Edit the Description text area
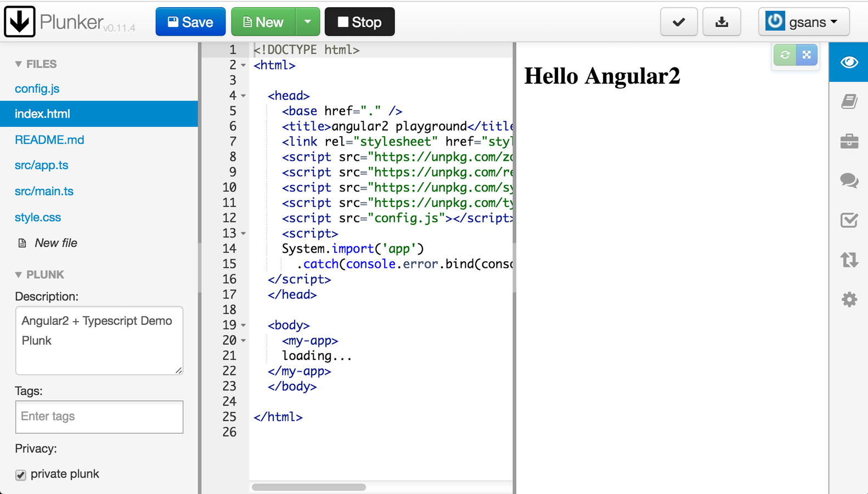The image size is (868, 494). tap(99, 340)
